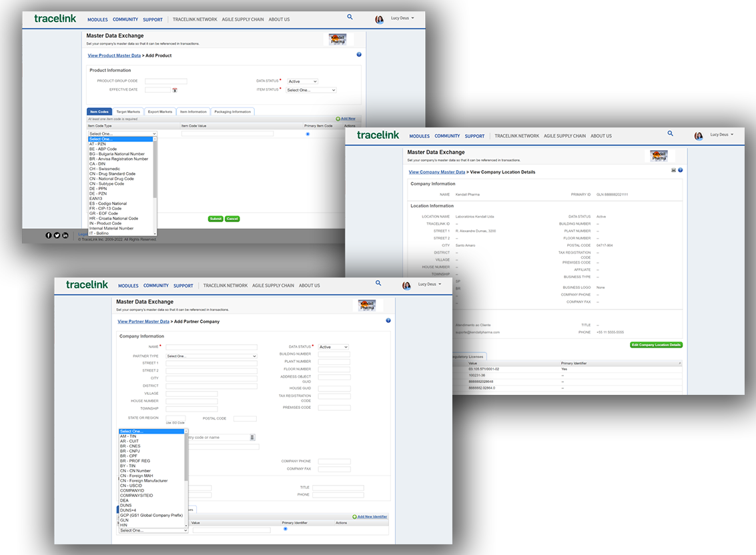Open help icon on Company Location Details page

click(681, 170)
